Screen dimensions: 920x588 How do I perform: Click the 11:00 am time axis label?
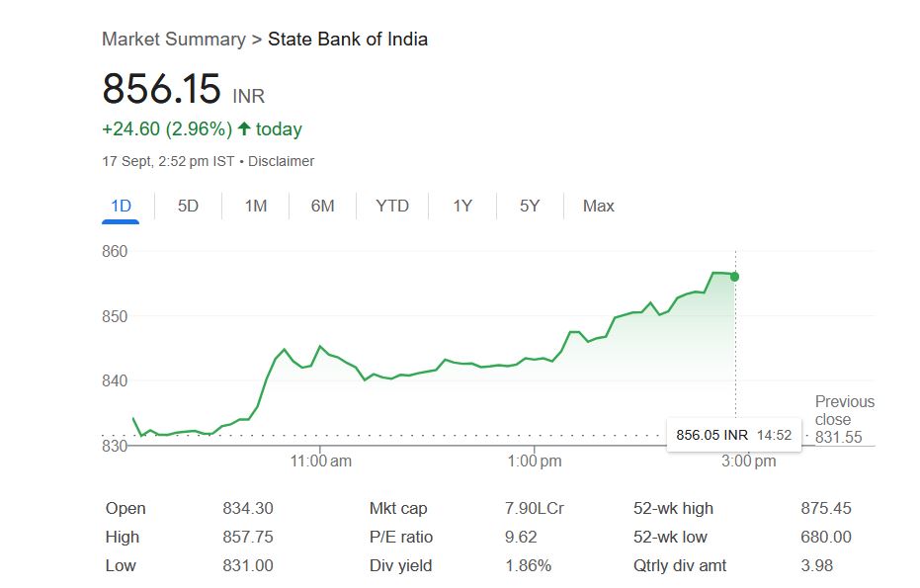pyautogui.click(x=321, y=461)
